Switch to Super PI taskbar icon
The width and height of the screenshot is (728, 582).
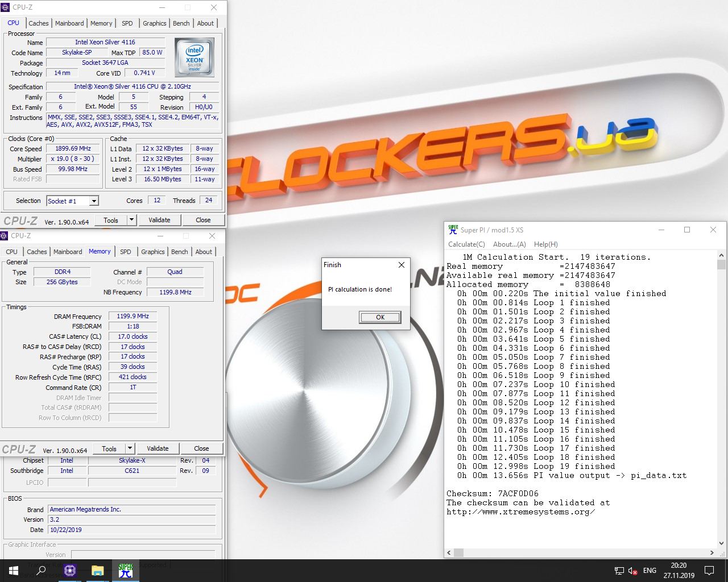[126, 571]
